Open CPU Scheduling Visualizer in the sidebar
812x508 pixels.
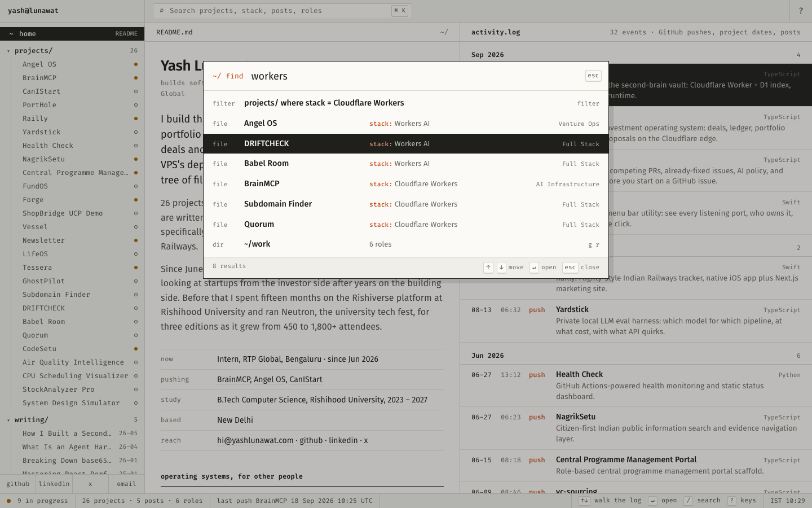point(78,376)
